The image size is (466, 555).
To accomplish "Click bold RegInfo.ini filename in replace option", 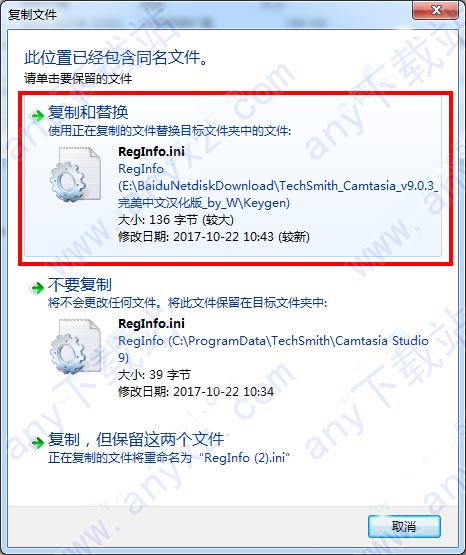I will [151, 151].
